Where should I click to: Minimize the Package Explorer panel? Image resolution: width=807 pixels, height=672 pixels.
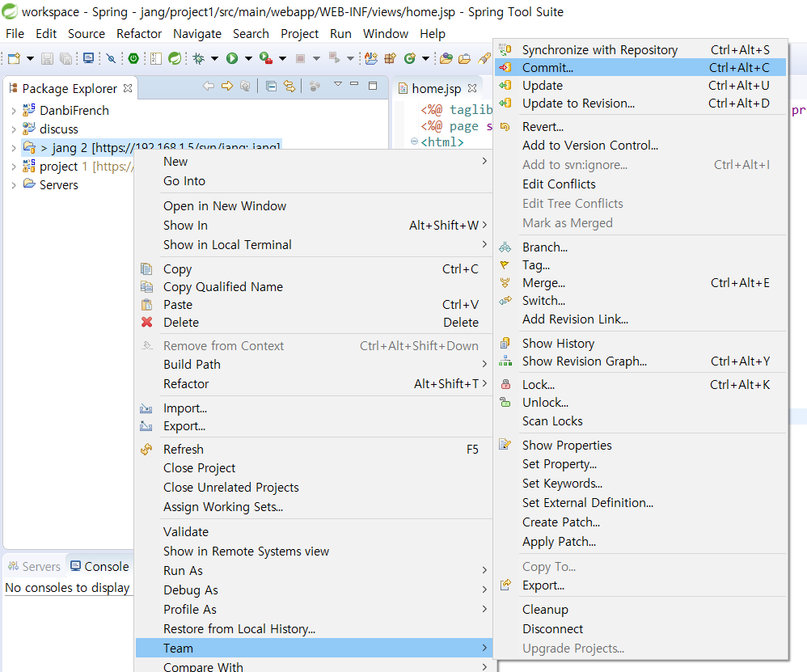(x=354, y=84)
